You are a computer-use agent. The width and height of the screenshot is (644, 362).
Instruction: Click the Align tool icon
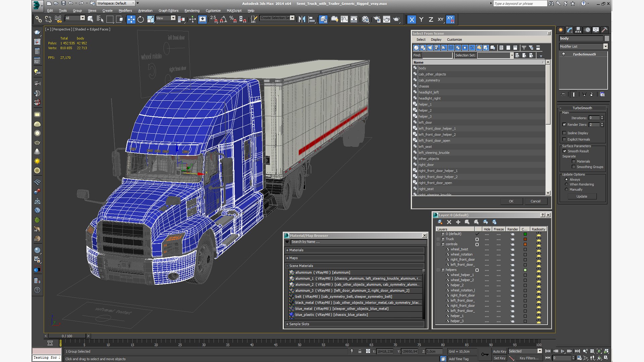pyautogui.click(x=312, y=19)
